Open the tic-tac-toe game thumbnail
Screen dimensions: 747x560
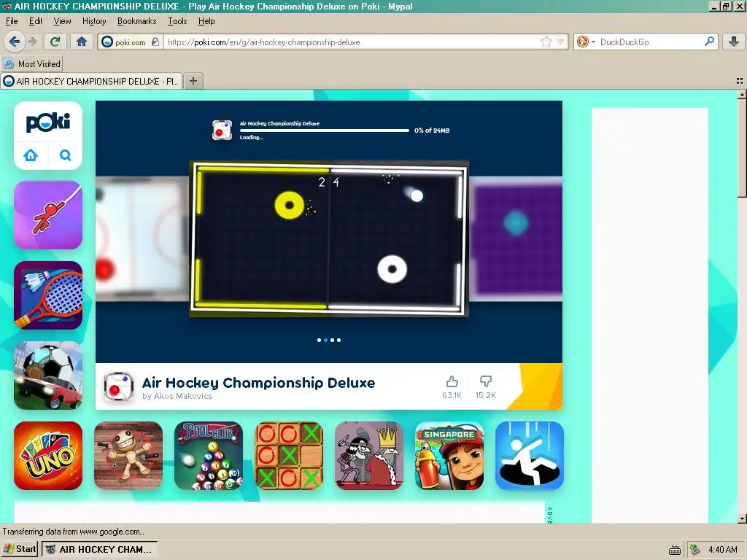click(x=289, y=456)
